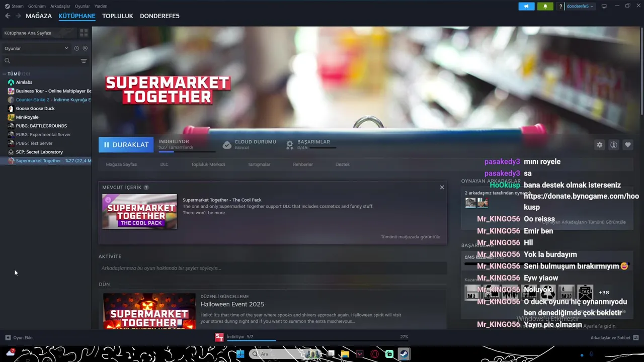This screenshot has height=362, width=644.
Task: Open the Arkadaşlar menu
Action: pyautogui.click(x=60, y=6)
